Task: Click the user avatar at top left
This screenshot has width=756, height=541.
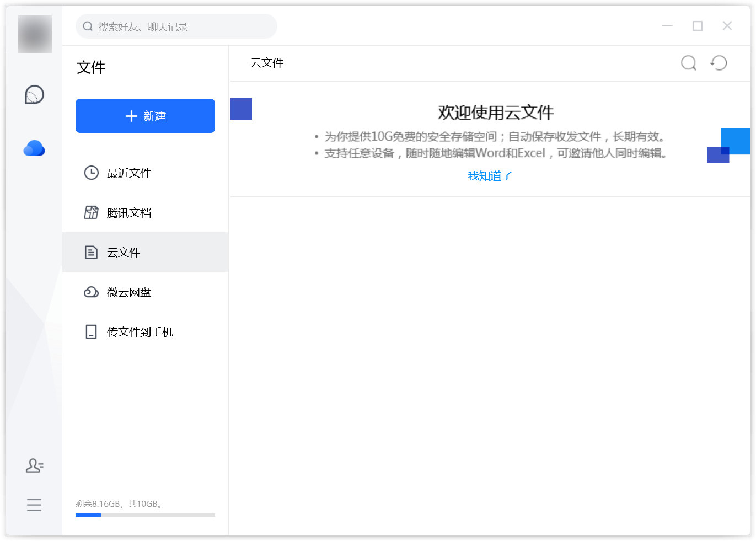Action: point(35,34)
